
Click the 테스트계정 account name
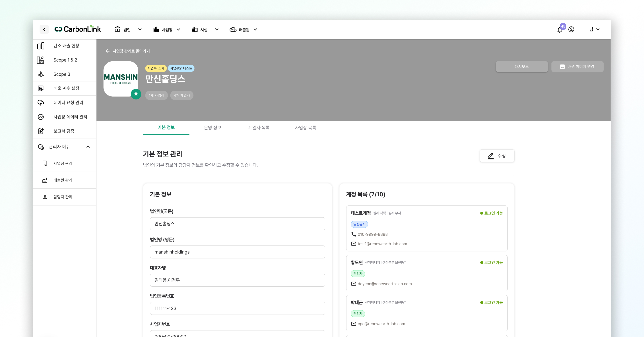click(x=360, y=213)
